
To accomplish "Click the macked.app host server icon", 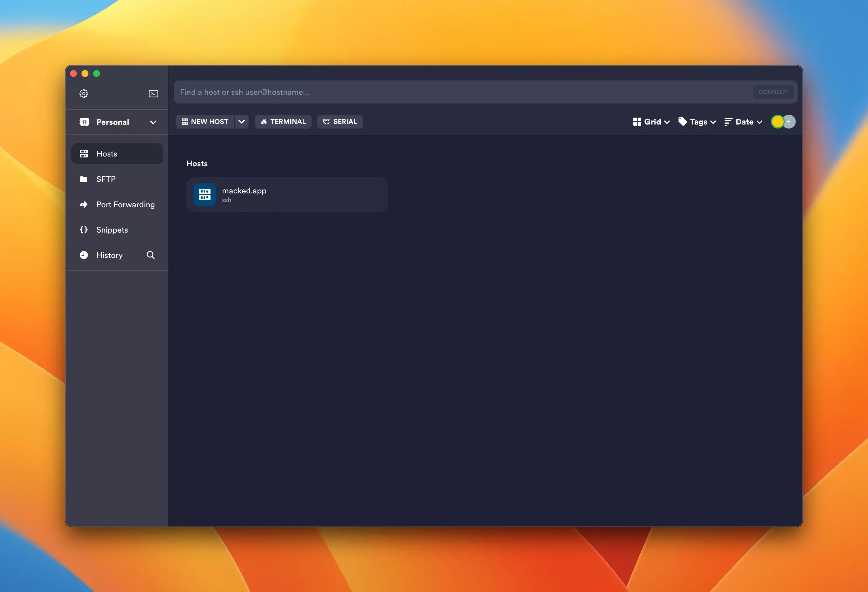I will click(x=204, y=194).
